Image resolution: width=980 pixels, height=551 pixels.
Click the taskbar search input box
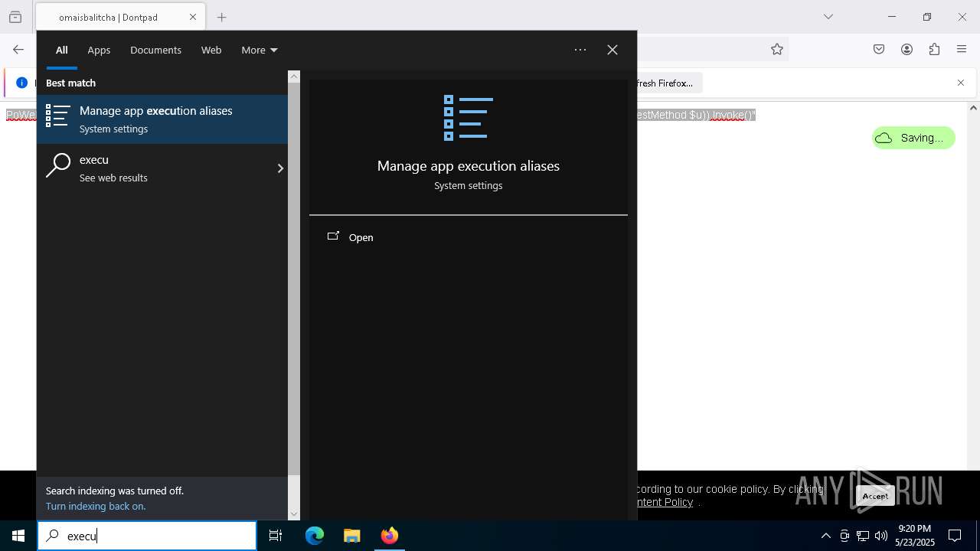click(x=147, y=536)
